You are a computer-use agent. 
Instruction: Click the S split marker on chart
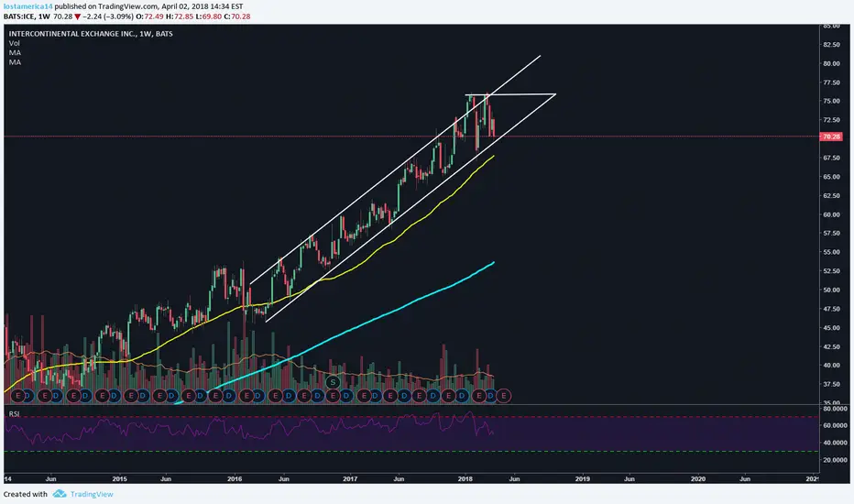333,382
